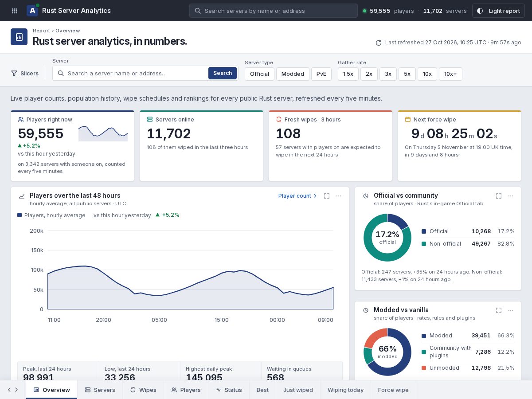The height and width of the screenshot is (399, 532).
Task: Go to the next report page arrow
Action: (16, 390)
